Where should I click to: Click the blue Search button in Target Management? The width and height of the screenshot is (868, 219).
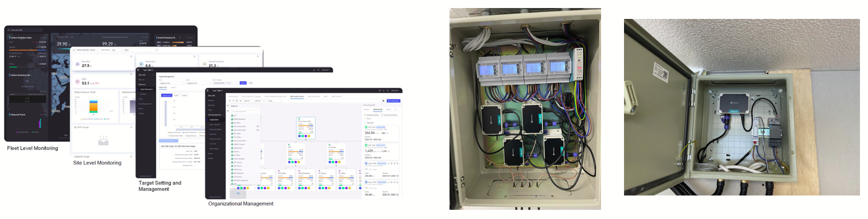(x=242, y=83)
